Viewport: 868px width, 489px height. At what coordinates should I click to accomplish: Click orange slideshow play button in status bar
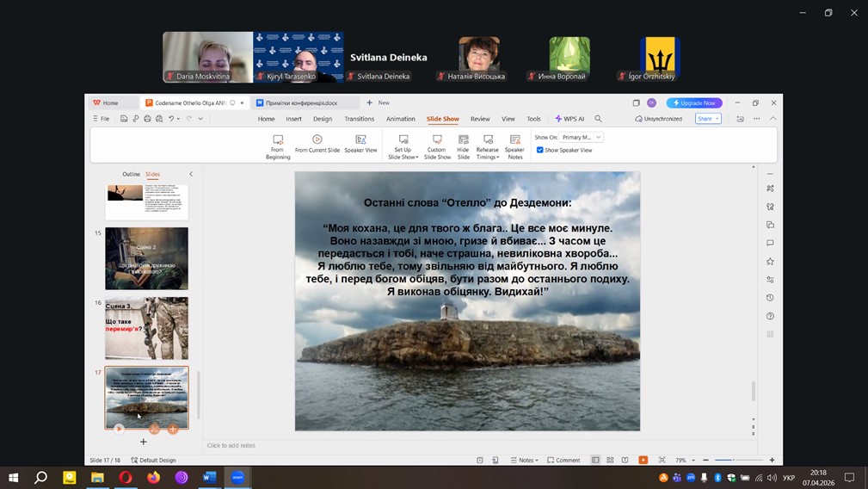[643, 461]
